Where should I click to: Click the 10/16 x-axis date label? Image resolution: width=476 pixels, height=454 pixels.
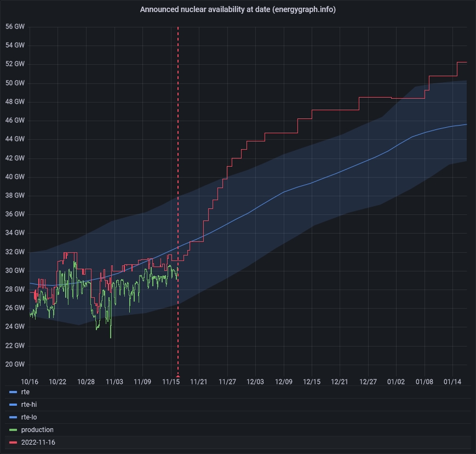click(x=30, y=382)
